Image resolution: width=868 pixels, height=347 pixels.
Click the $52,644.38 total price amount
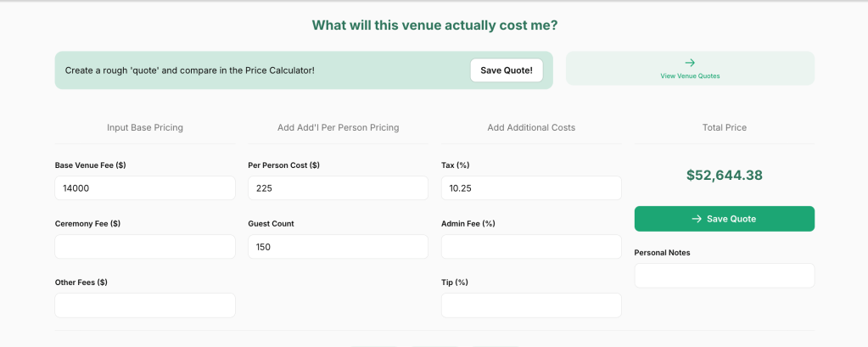(x=724, y=176)
